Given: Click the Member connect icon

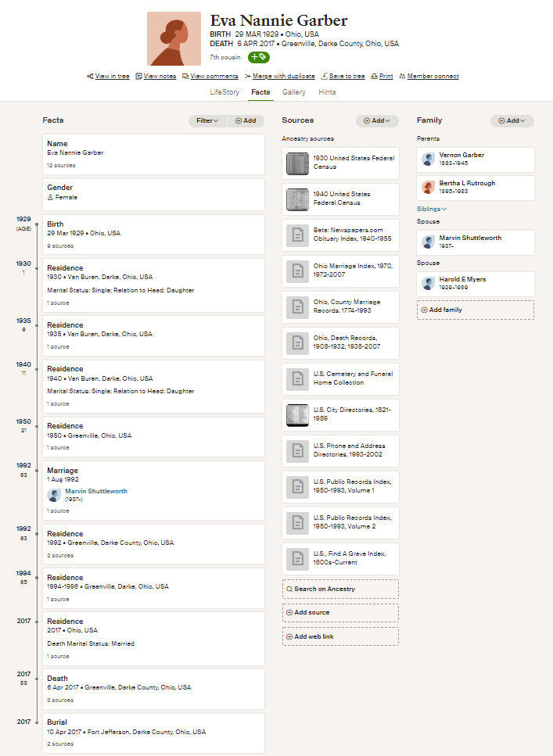Looking at the screenshot, I should coord(402,77).
